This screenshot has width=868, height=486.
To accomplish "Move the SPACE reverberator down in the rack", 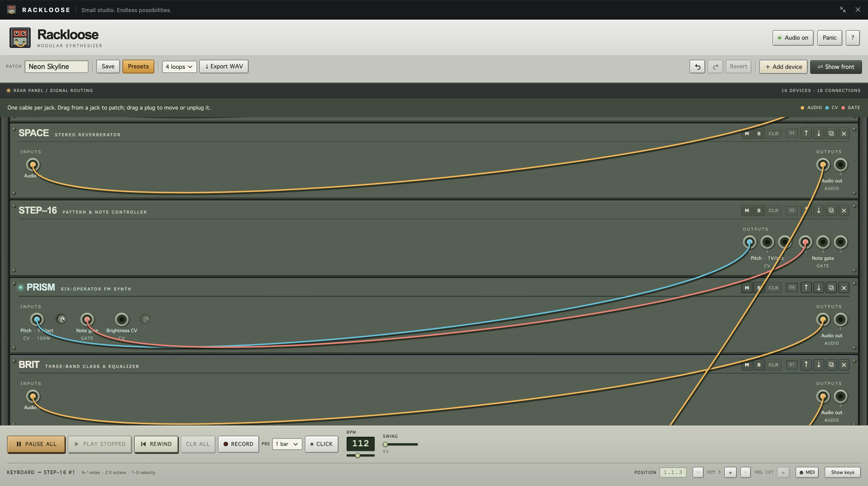I will (819, 133).
